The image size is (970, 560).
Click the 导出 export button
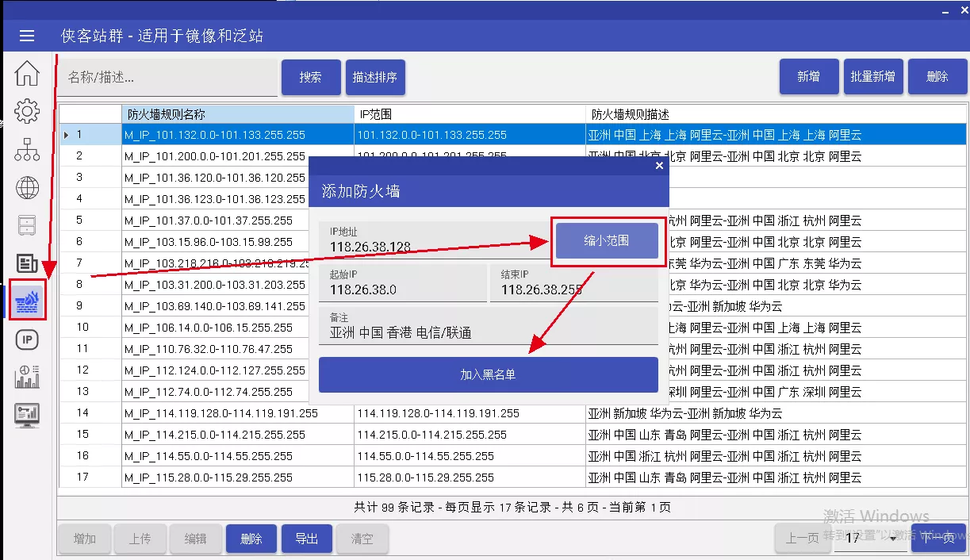pos(307,539)
